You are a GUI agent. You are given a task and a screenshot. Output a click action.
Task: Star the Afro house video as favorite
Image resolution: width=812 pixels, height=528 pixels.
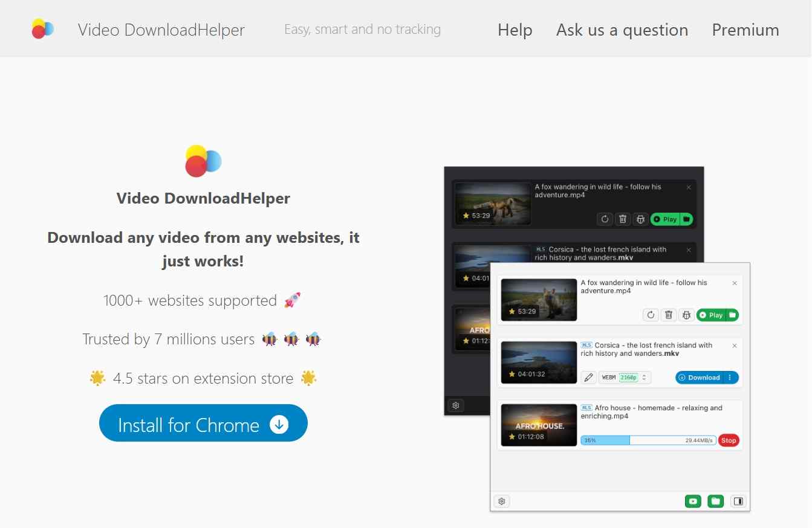[x=513, y=437]
